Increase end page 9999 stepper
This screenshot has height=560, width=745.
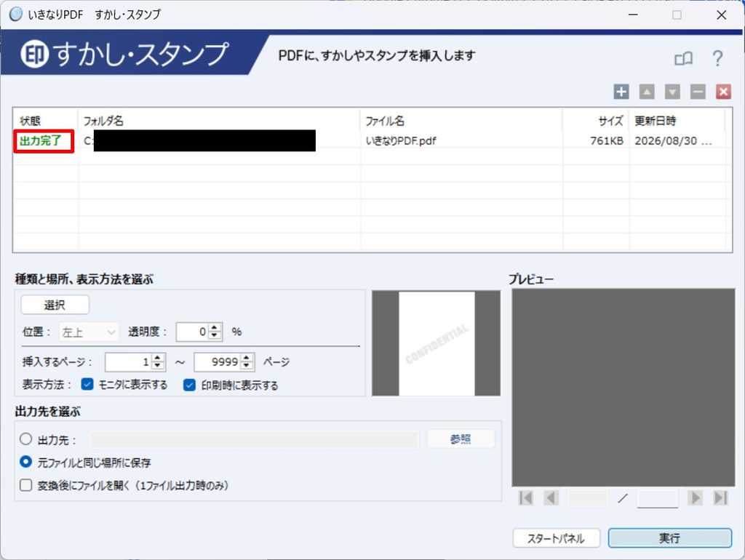246,358
